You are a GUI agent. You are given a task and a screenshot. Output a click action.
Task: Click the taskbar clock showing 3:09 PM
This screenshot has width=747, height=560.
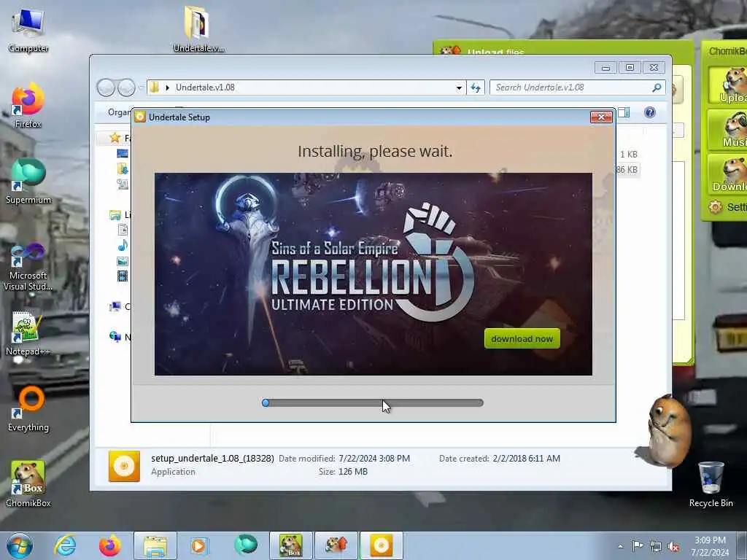point(710,546)
